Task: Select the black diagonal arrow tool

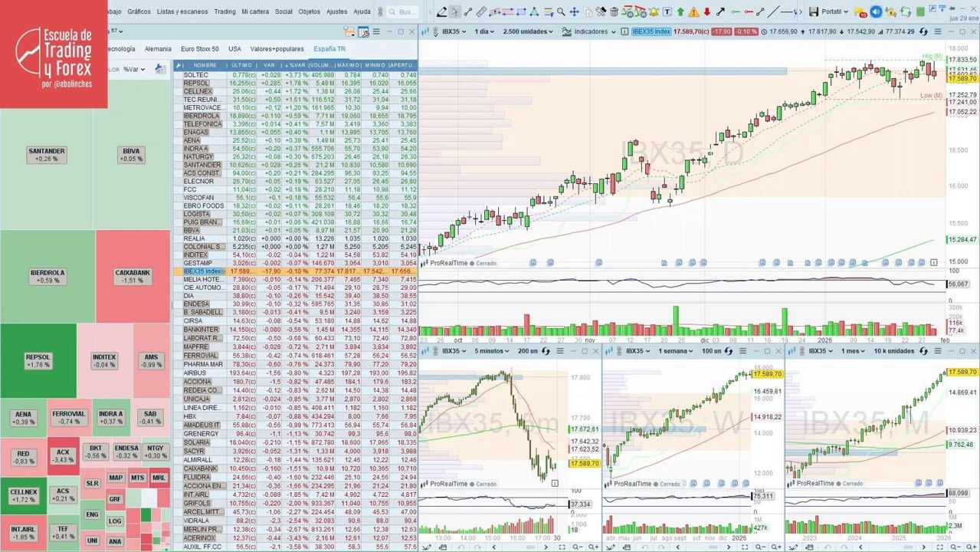Action: point(720,11)
